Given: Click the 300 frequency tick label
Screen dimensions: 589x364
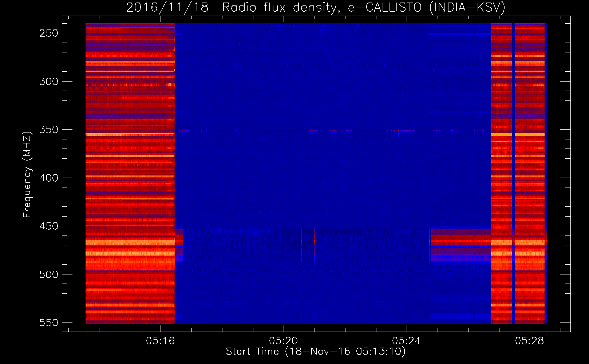Looking at the screenshot, I should coord(49,82).
